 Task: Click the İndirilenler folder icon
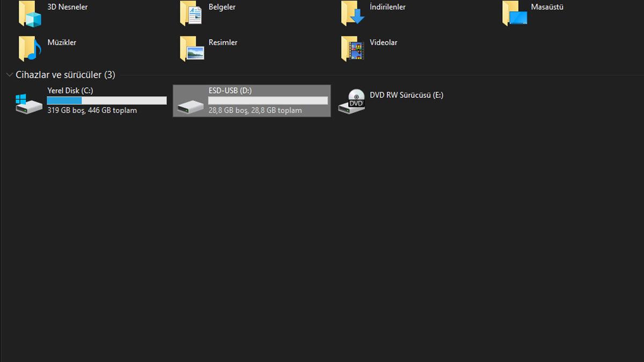[352, 13]
